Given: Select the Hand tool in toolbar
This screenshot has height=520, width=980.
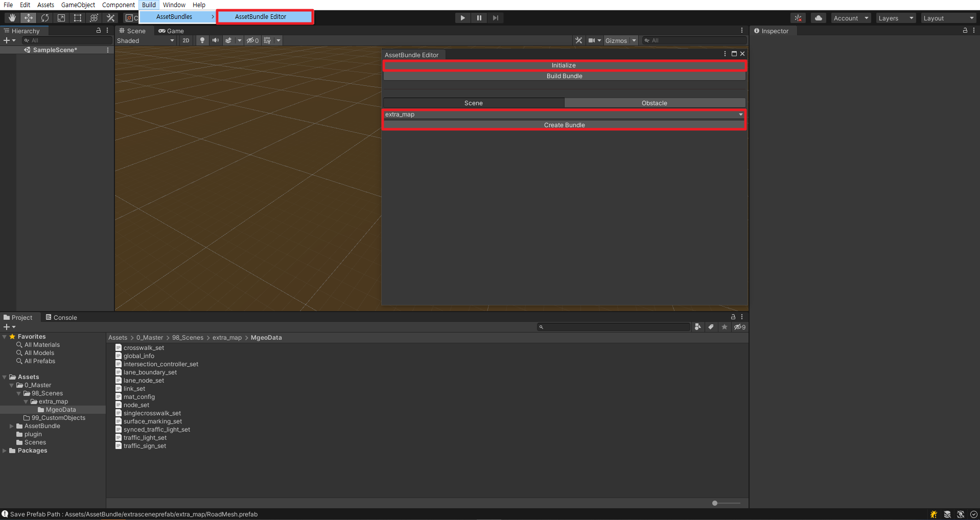Looking at the screenshot, I should (12, 18).
